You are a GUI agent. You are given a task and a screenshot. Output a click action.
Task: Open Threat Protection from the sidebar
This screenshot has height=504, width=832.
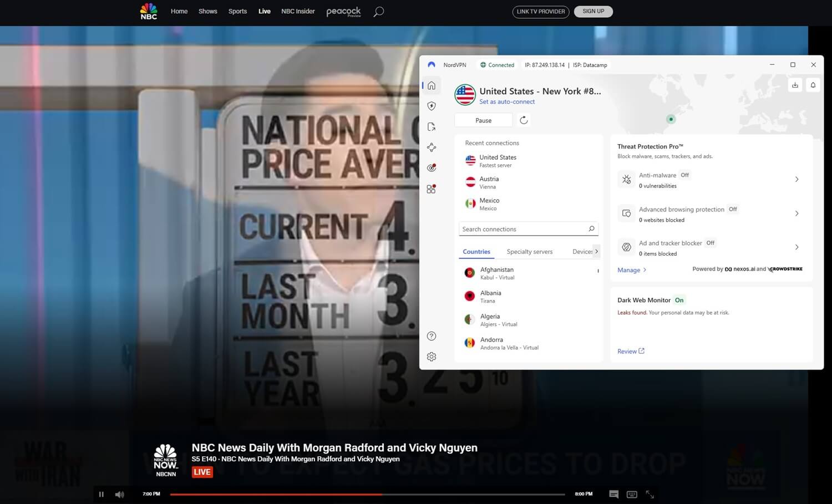(x=432, y=105)
